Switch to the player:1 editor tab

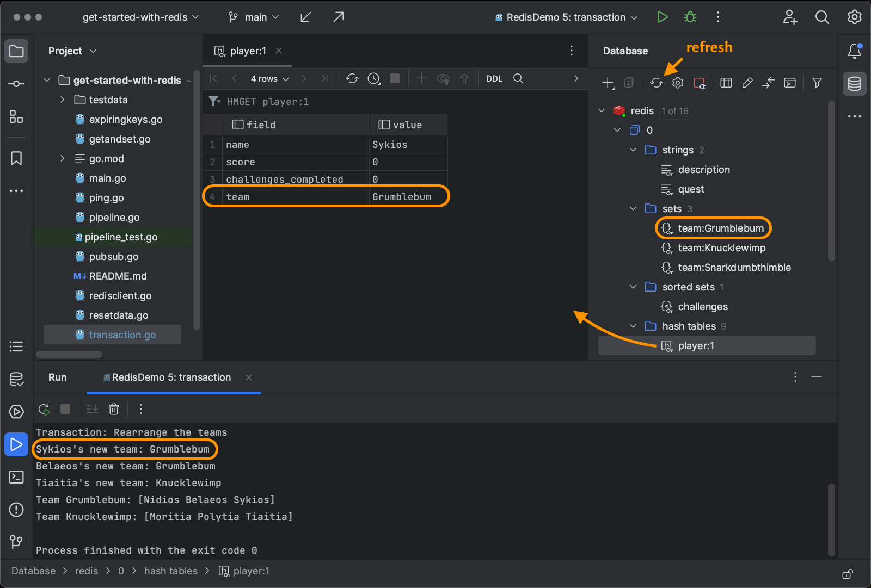(x=248, y=51)
